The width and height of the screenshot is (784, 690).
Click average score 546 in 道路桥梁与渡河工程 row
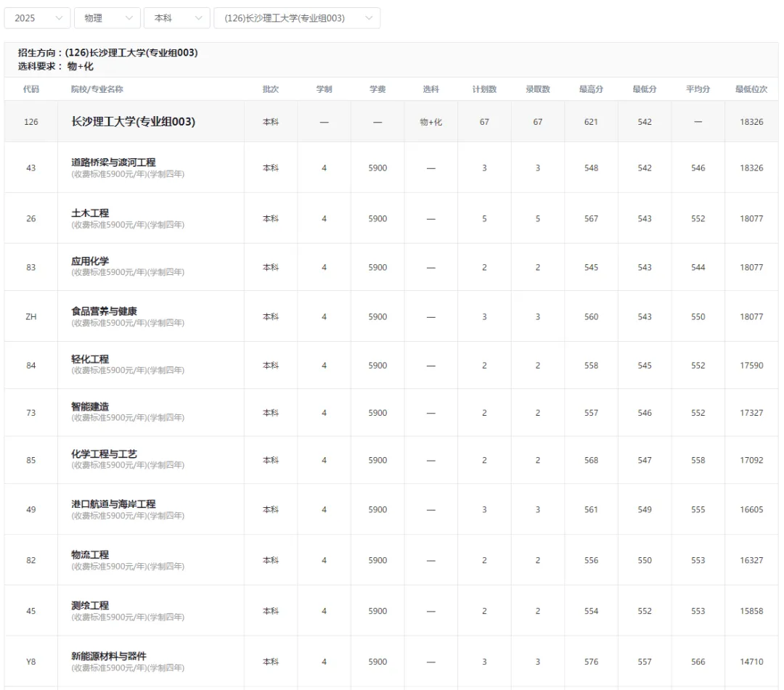(x=698, y=168)
